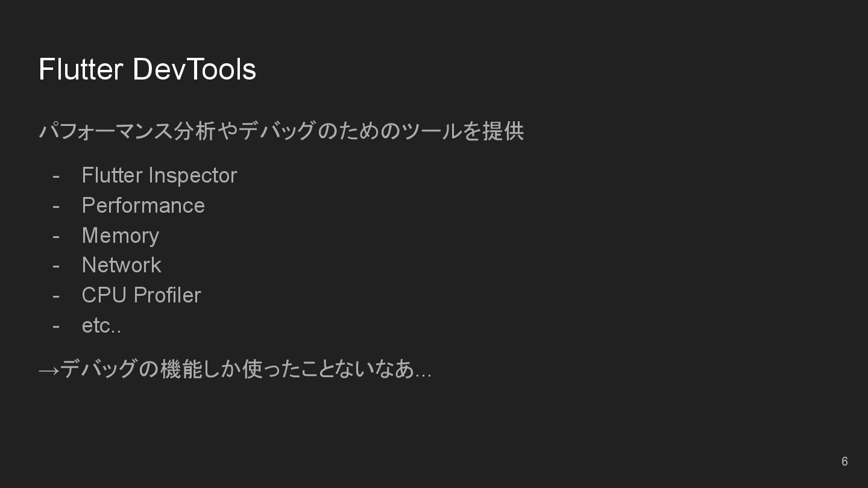Click the etc.. list item
868x488 pixels.
click(x=101, y=326)
